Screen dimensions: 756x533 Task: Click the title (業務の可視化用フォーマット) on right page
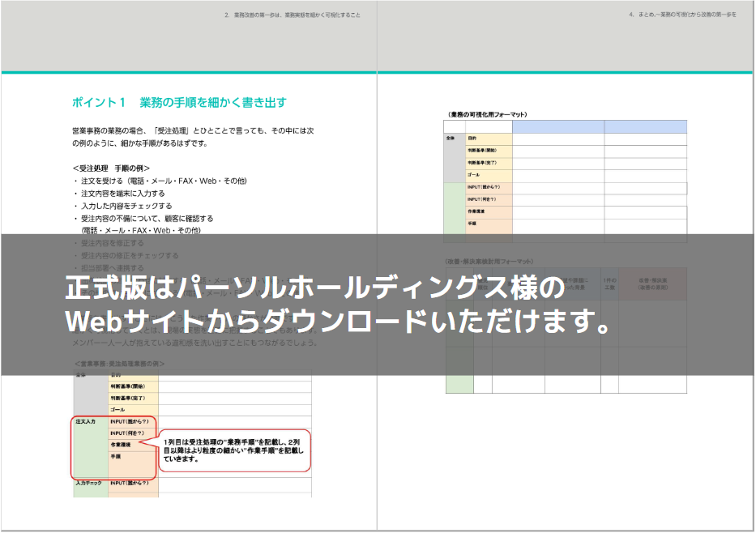487,115
